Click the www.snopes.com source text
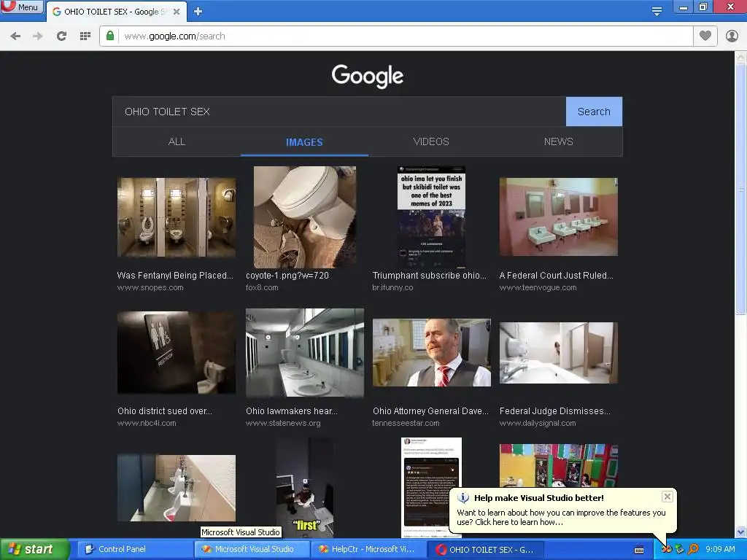 [x=150, y=287]
